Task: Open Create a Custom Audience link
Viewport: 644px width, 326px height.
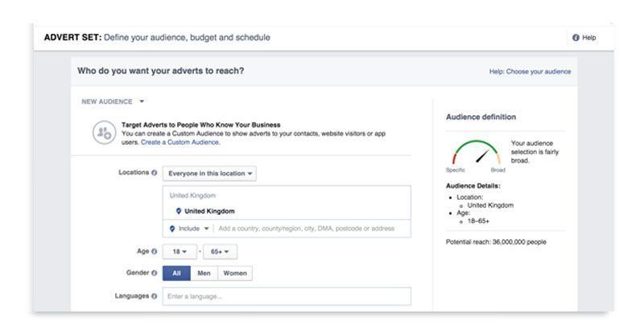Action: point(180,142)
